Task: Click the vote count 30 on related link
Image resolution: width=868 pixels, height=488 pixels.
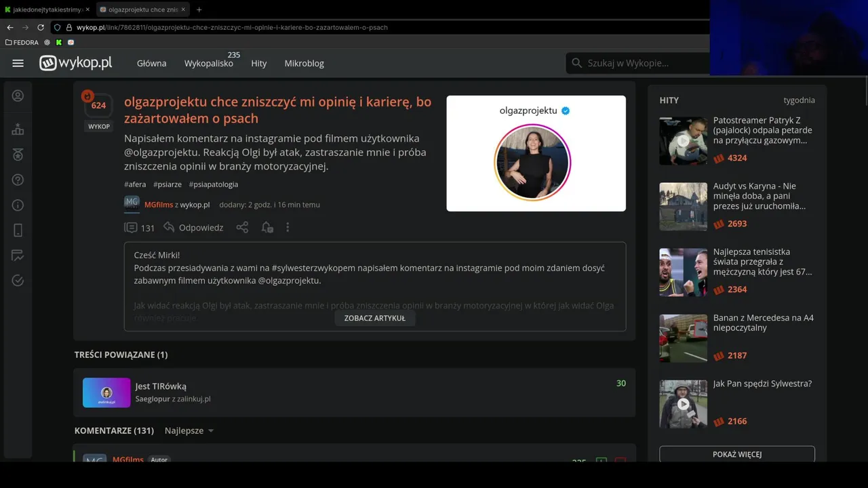Action: [x=620, y=383]
